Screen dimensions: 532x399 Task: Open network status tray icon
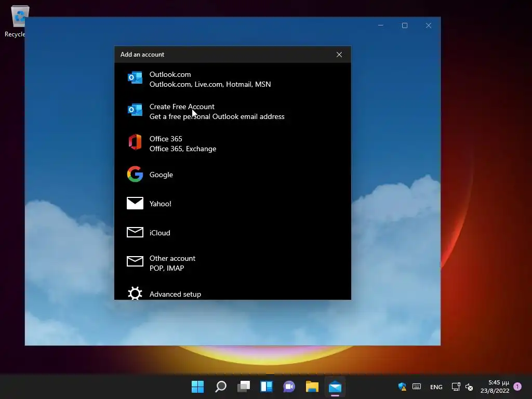456,387
